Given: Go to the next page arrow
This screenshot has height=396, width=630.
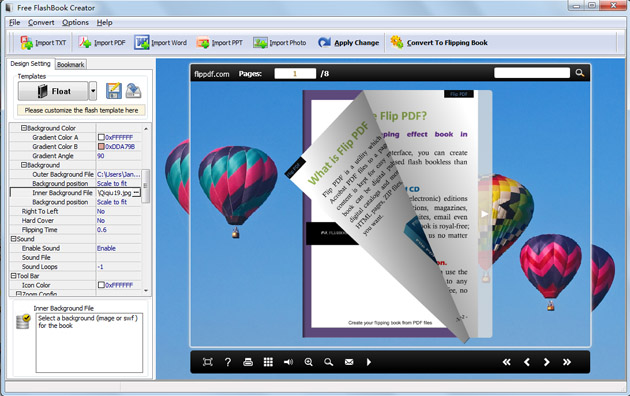Looking at the screenshot, I should pos(546,362).
